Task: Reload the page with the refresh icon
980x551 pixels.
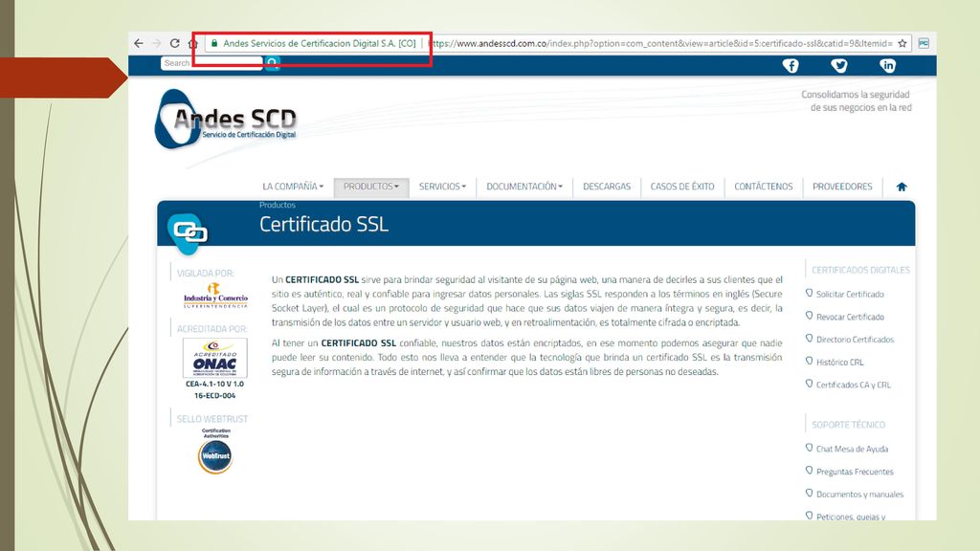Action: pos(175,43)
